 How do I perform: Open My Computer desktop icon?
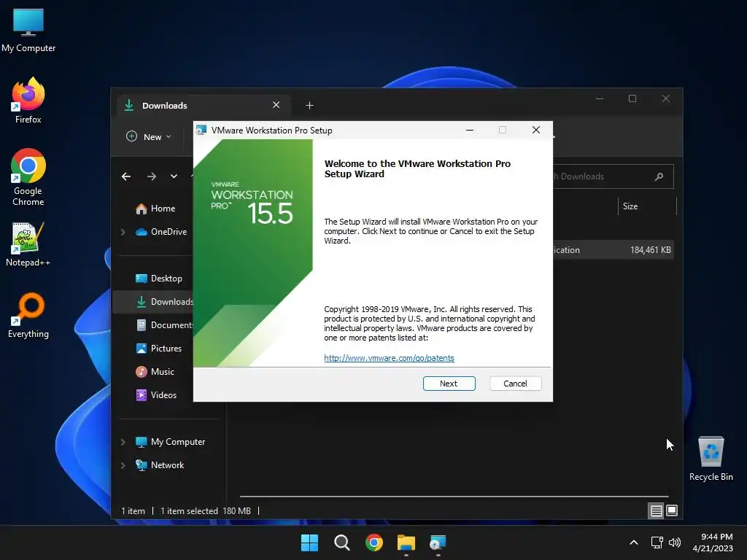(x=28, y=31)
